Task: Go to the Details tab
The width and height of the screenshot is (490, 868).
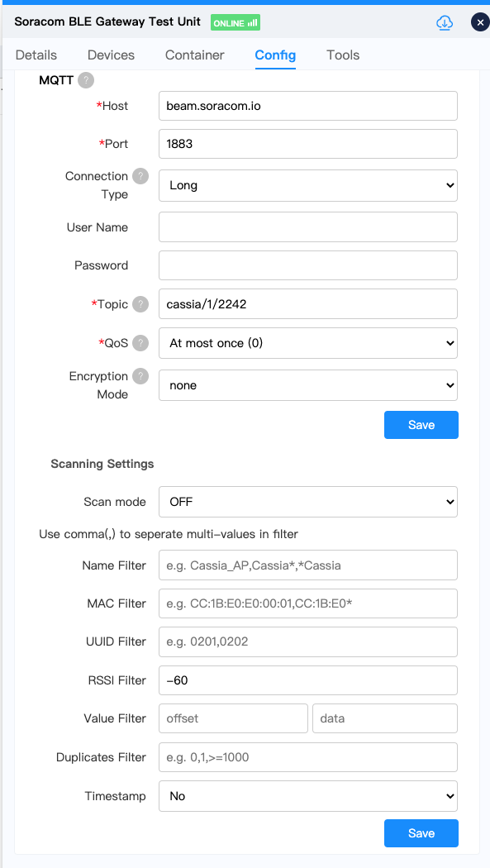Action: (36, 55)
